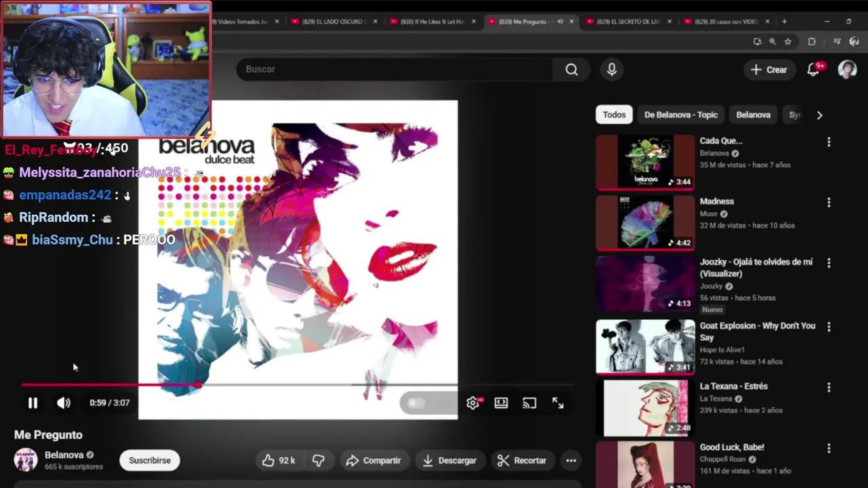The height and width of the screenshot is (488, 868).
Task: Open the Belanova channel name link
Action: pyautogui.click(x=64, y=455)
